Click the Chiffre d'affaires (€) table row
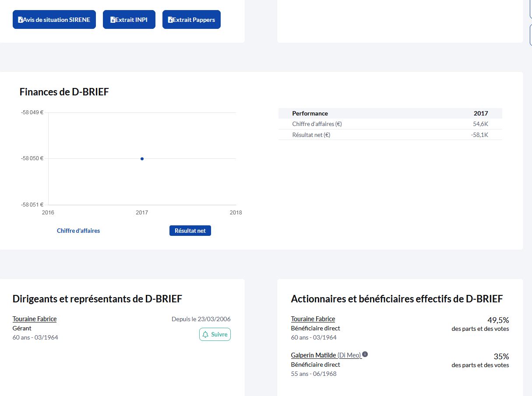The width and height of the screenshot is (532, 396). click(390, 124)
